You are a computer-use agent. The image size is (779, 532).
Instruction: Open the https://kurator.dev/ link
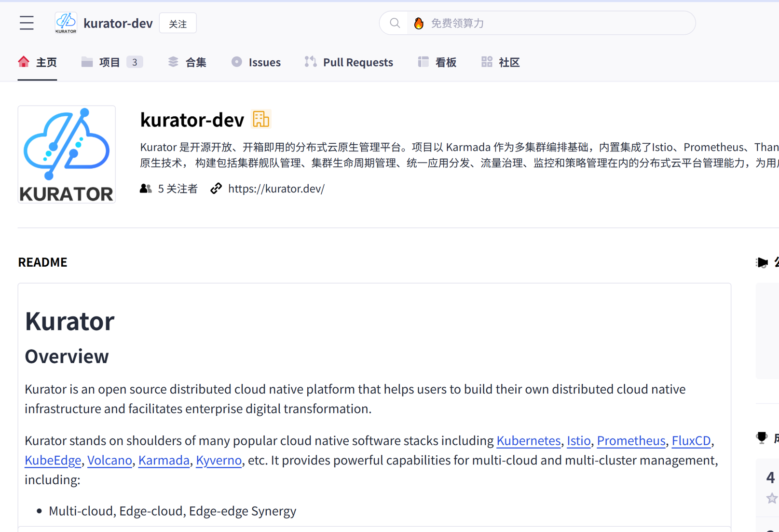pyautogui.click(x=276, y=189)
